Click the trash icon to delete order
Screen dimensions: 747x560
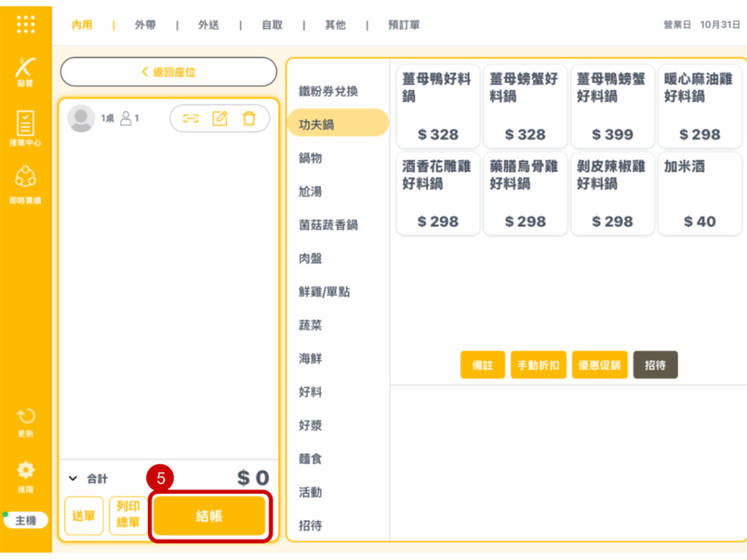249,118
